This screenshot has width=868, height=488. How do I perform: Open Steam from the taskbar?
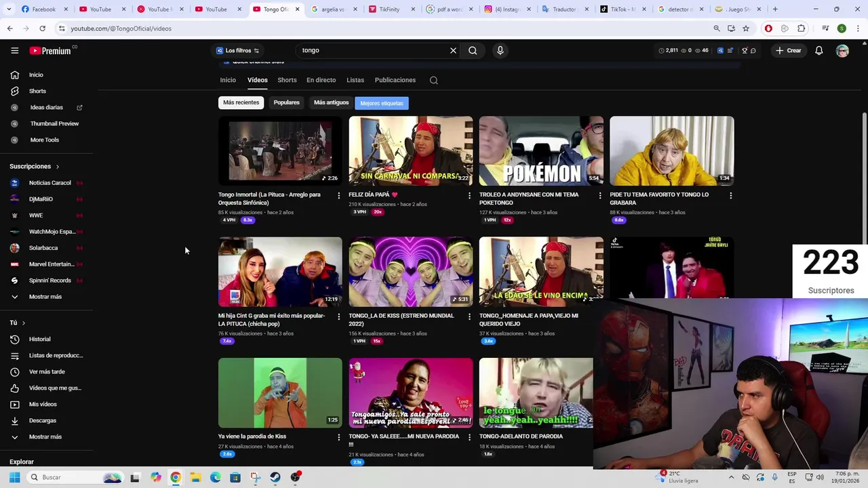275,477
